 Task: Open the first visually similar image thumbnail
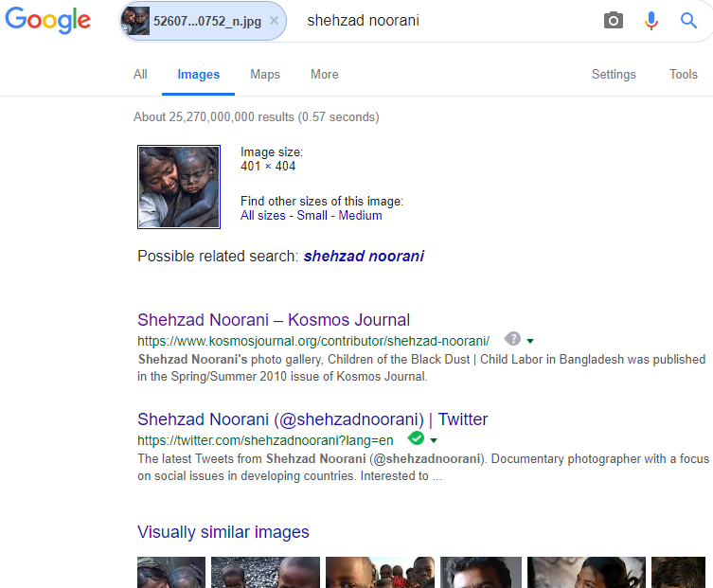pyautogui.click(x=171, y=572)
